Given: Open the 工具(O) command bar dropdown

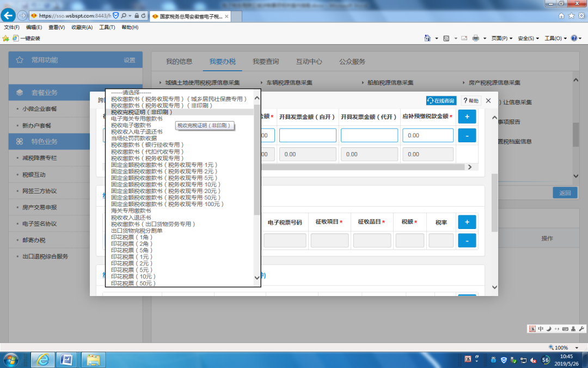Looking at the screenshot, I should pos(555,38).
